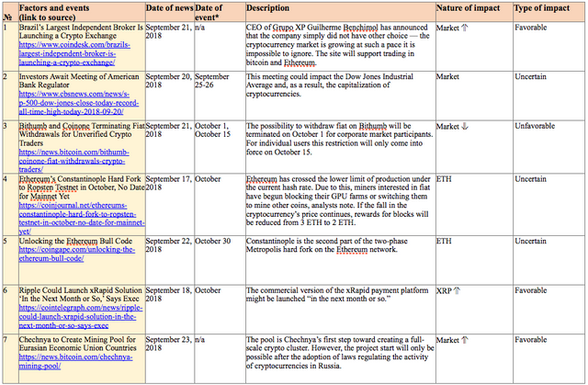
Task: Open the coingape.com Ethereum bull code link
Action: tap(77, 254)
